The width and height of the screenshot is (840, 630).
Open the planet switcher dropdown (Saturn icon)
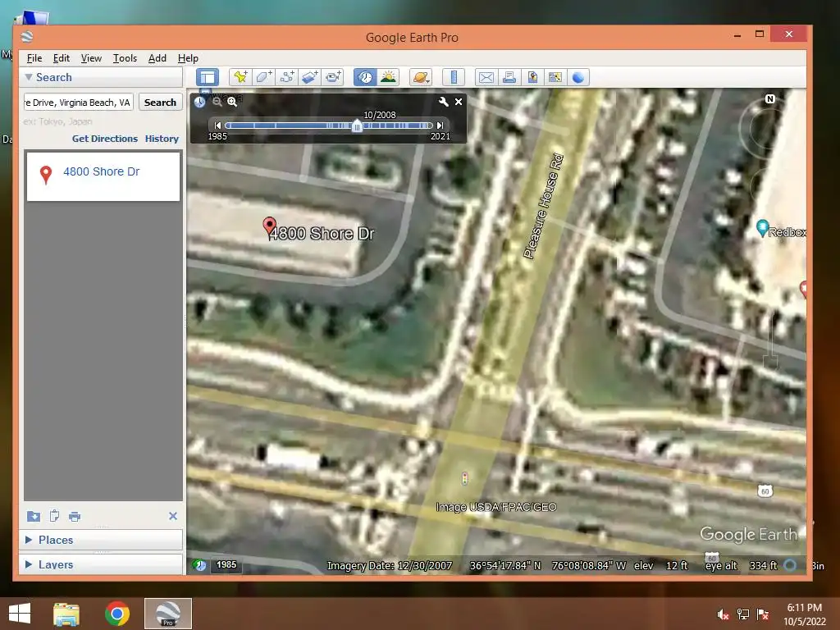click(x=421, y=77)
